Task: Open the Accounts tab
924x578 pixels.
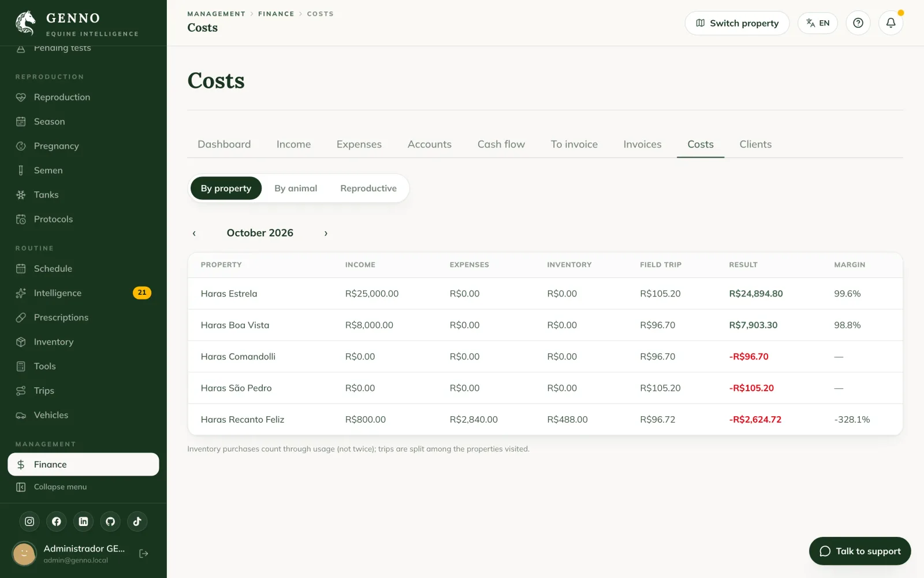Action: click(x=430, y=144)
